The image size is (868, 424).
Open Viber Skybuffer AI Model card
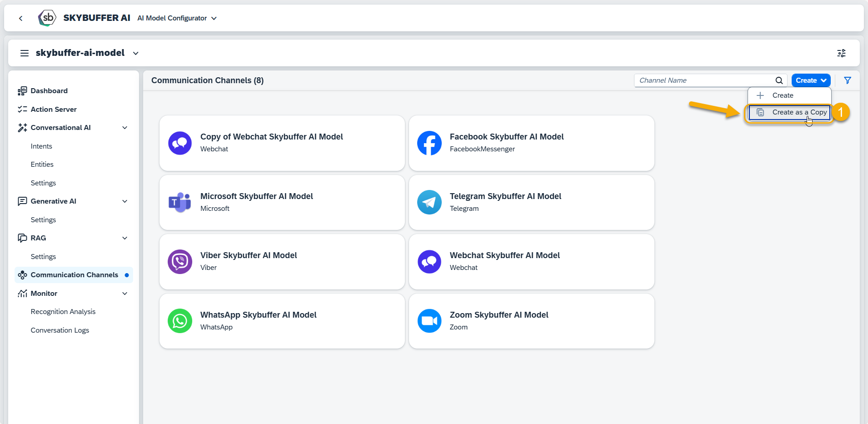(282, 262)
